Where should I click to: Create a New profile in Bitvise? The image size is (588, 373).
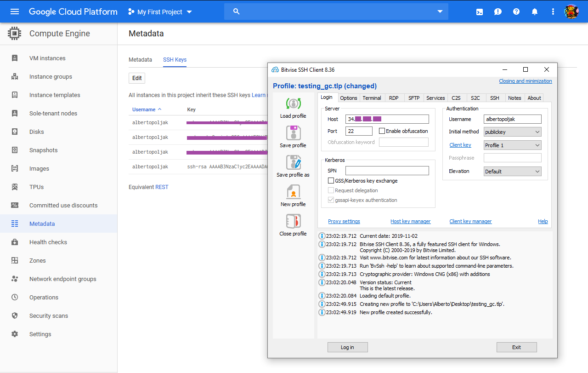tap(293, 196)
